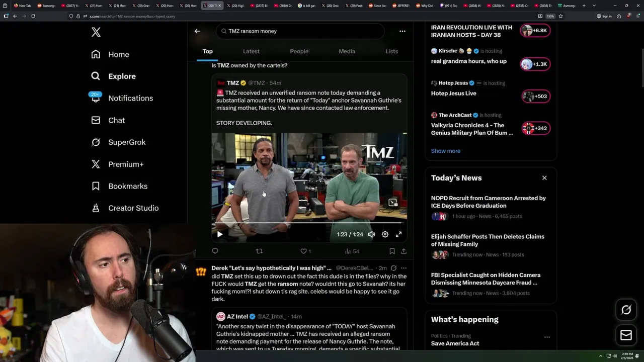View analytics showing 54 views
This screenshot has width=644, height=362.
point(352,251)
